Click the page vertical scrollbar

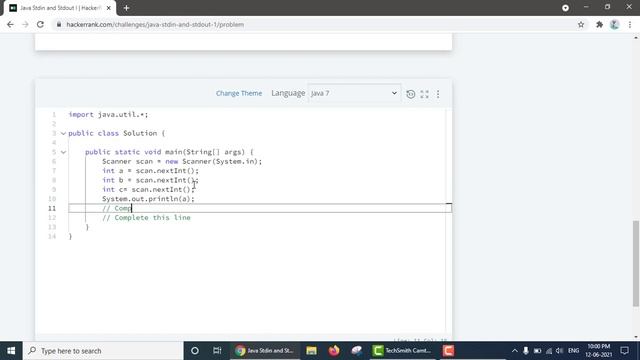636,263
